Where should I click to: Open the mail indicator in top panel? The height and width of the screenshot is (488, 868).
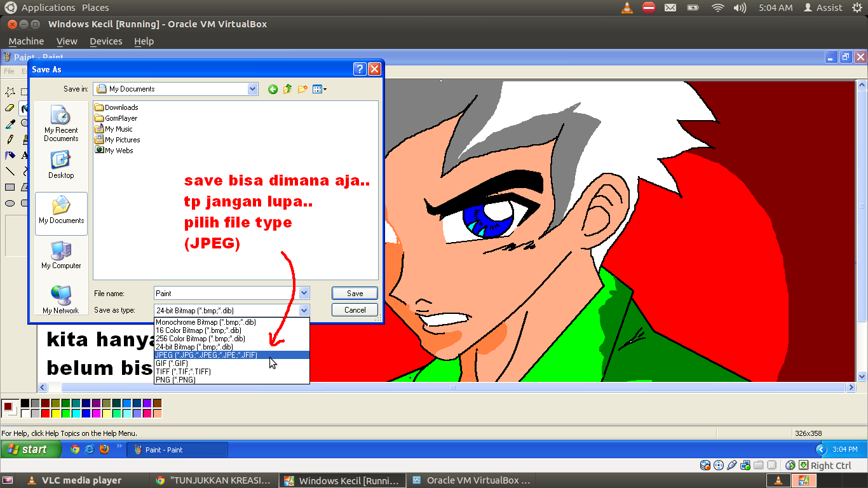pos(670,8)
